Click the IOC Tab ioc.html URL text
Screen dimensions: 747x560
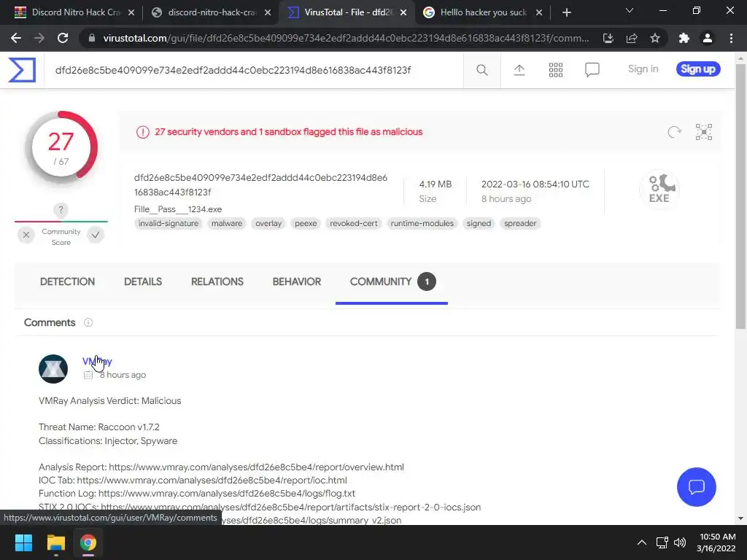click(x=212, y=481)
